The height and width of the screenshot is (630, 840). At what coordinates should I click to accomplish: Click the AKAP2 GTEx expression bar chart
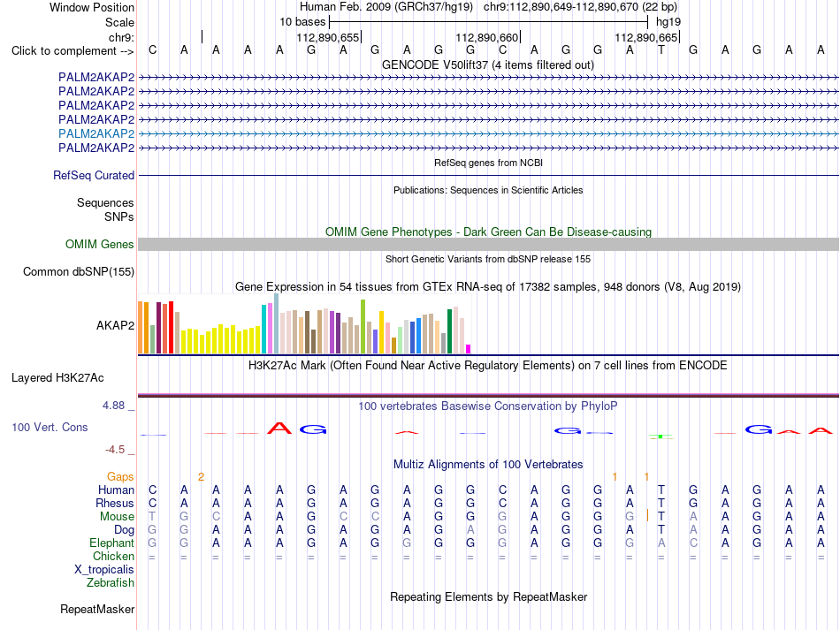pos(304,323)
